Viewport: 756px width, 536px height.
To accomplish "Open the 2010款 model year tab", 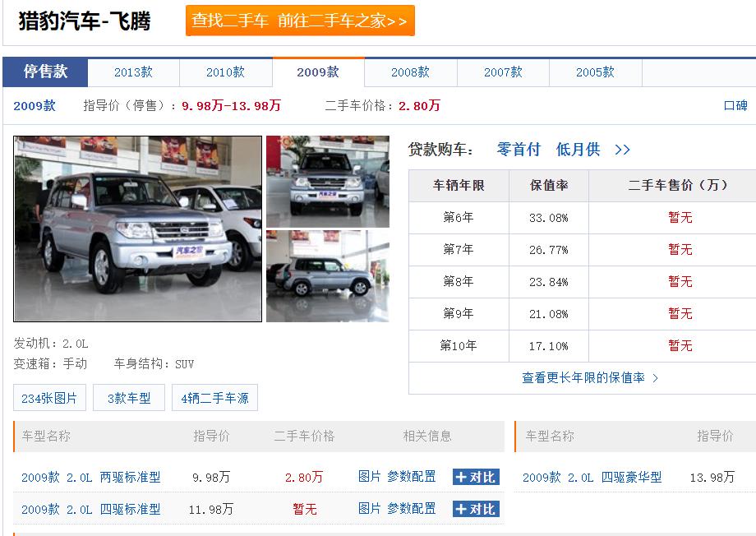I will (226, 72).
